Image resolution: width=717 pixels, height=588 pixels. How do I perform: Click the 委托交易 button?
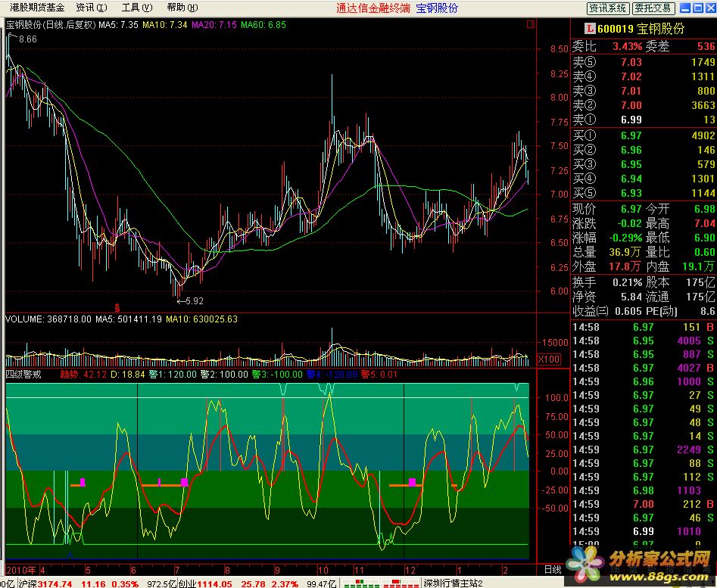[653, 8]
